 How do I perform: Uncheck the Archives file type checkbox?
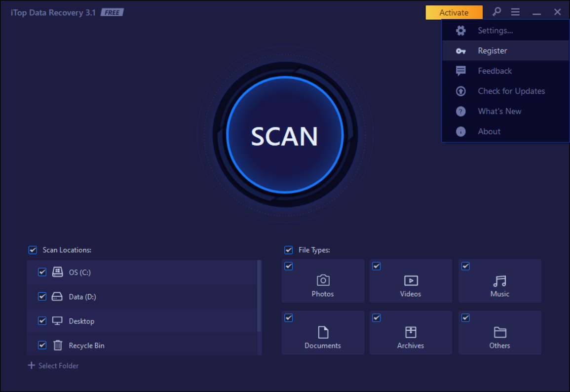point(377,318)
